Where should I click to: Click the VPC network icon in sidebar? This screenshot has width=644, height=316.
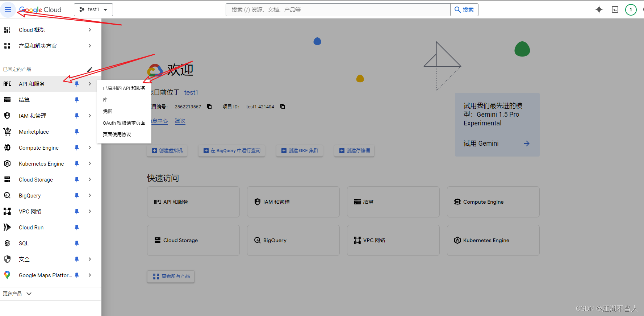(x=7, y=211)
